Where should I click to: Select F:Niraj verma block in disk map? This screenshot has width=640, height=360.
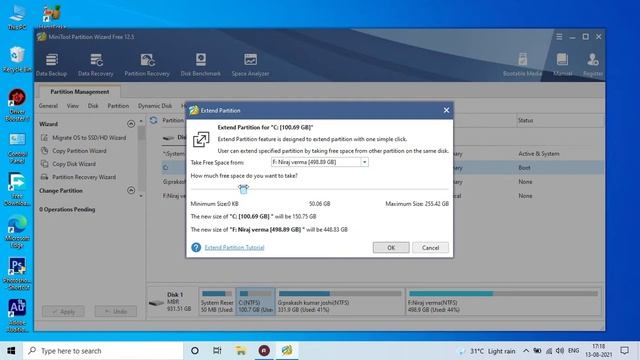[x=503, y=302]
